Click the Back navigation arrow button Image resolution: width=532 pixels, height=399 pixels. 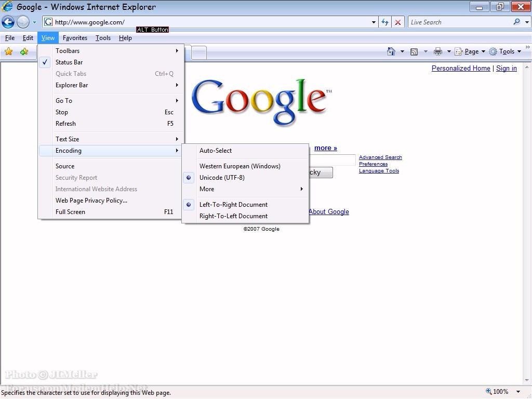click(x=8, y=22)
